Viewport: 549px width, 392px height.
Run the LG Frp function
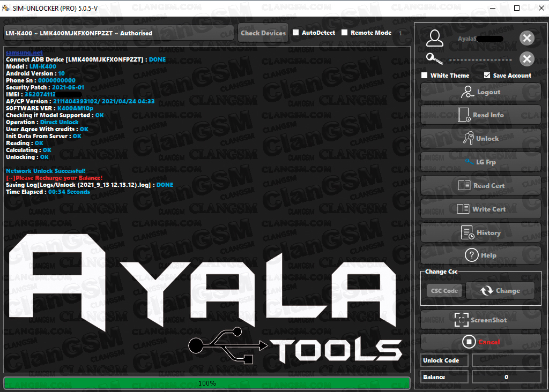(481, 162)
